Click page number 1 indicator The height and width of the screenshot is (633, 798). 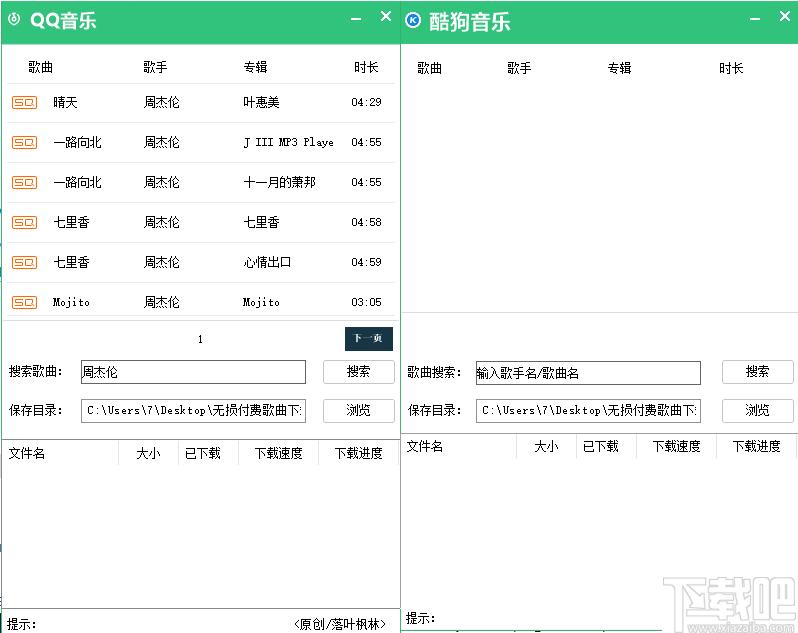tap(201, 339)
